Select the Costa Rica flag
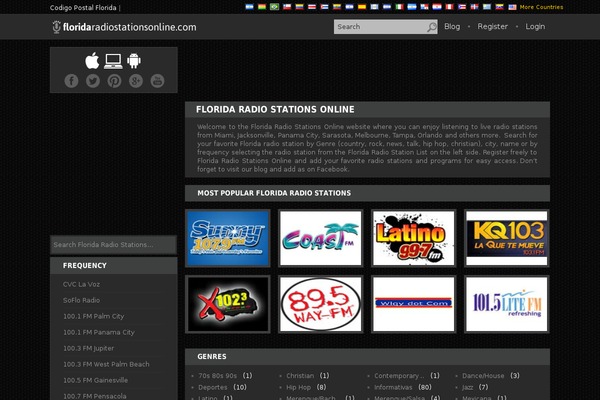Screen dimensions: 600x400 coord(312,7)
